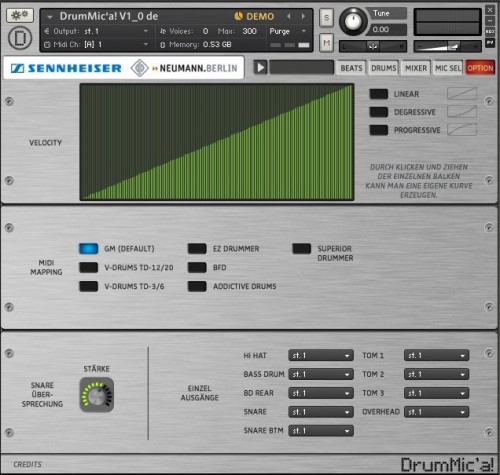Open BASS DRUM output dropdown
The width and height of the screenshot is (500, 475).
tap(321, 374)
